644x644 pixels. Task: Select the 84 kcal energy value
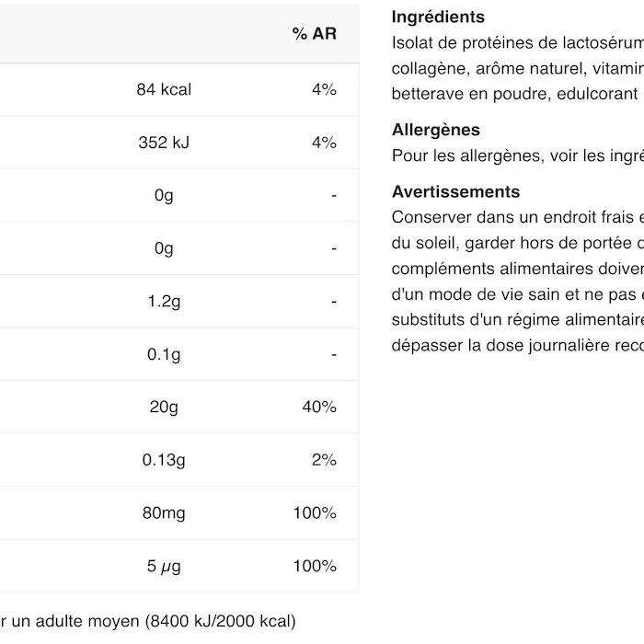coord(164,89)
